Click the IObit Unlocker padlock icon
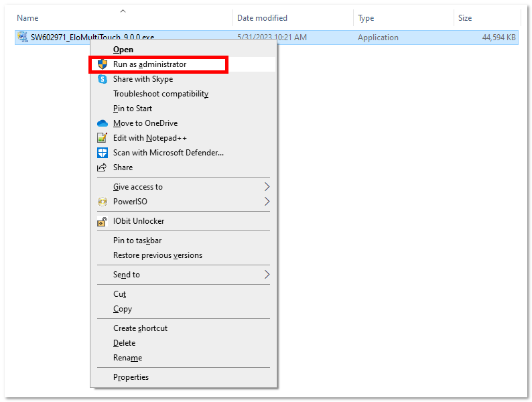The height and width of the screenshot is (402, 532). click(x=102, y=221)
